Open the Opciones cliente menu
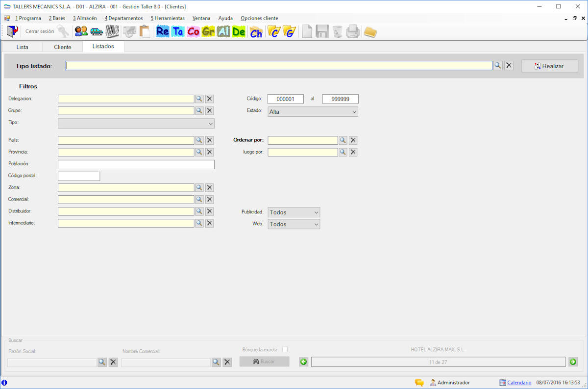The height and width of the screenshot is (389, 588). pyautogui.click(x=259, y=18)
